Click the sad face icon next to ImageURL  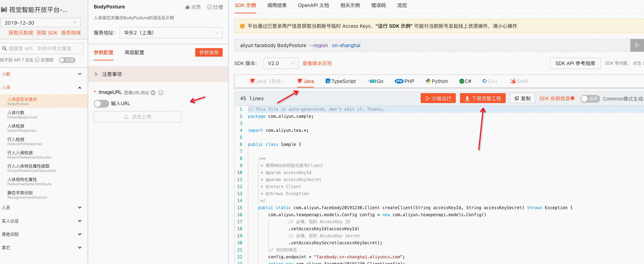pyautogui.click(x=161, y=93)
